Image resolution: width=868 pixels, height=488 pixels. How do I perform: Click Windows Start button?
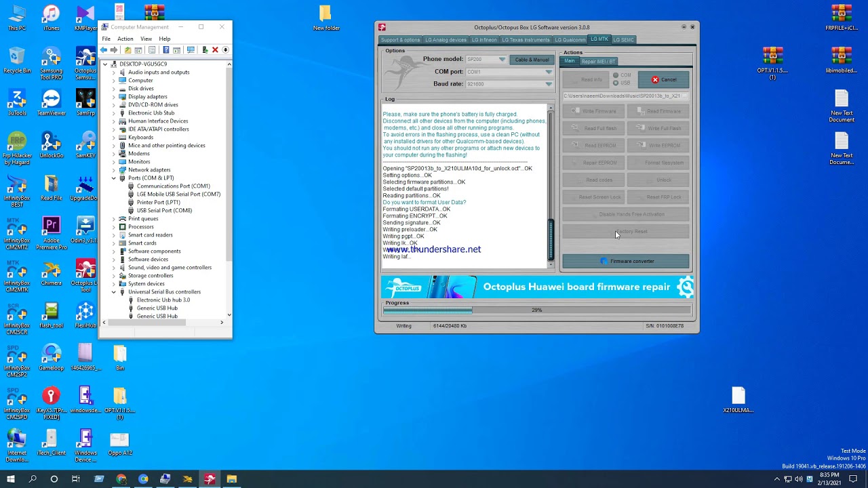[x=11, y=479]
